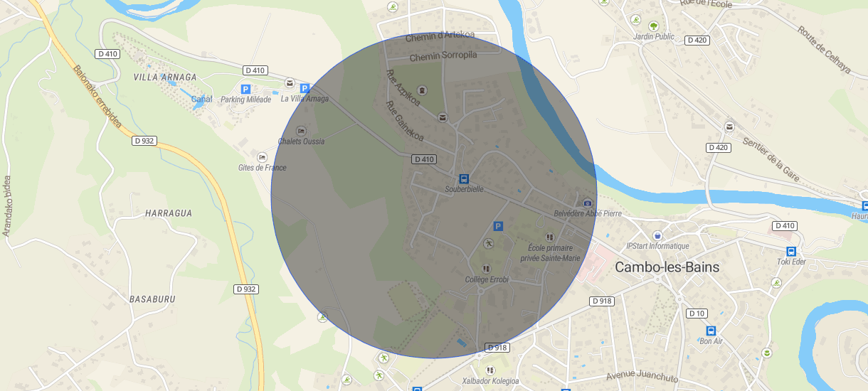Click the Jardin Public park icon

click(x=653, y=26)
